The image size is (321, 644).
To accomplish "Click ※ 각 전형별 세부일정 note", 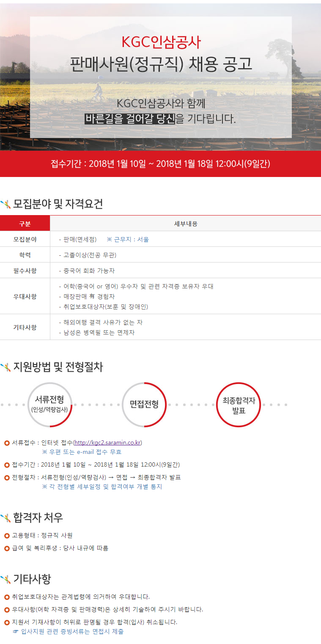I will [102, 486].
